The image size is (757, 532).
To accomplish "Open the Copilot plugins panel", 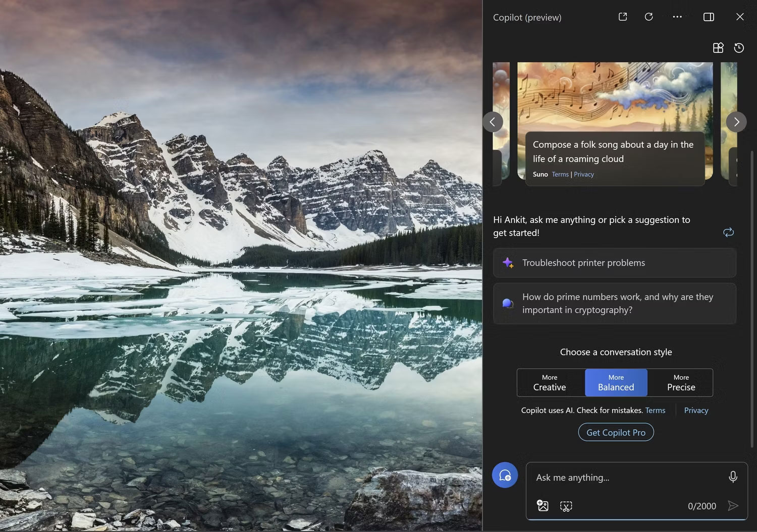I will [718, 48].
